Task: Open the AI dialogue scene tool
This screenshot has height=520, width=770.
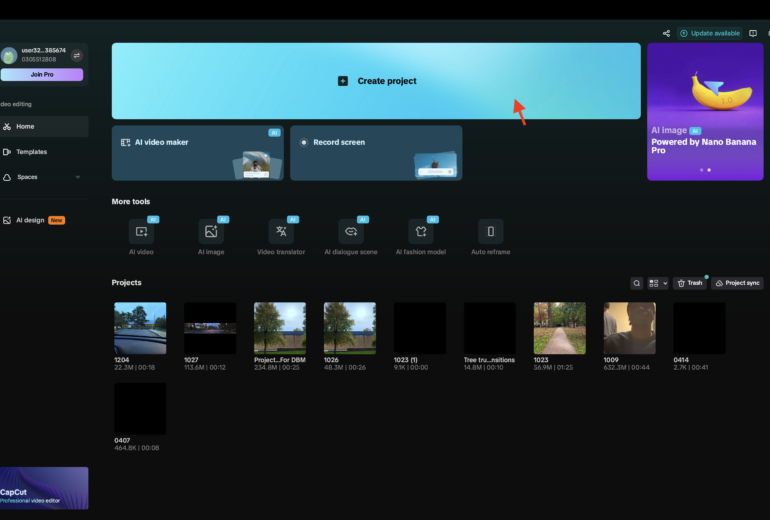Action: (351, 232)
